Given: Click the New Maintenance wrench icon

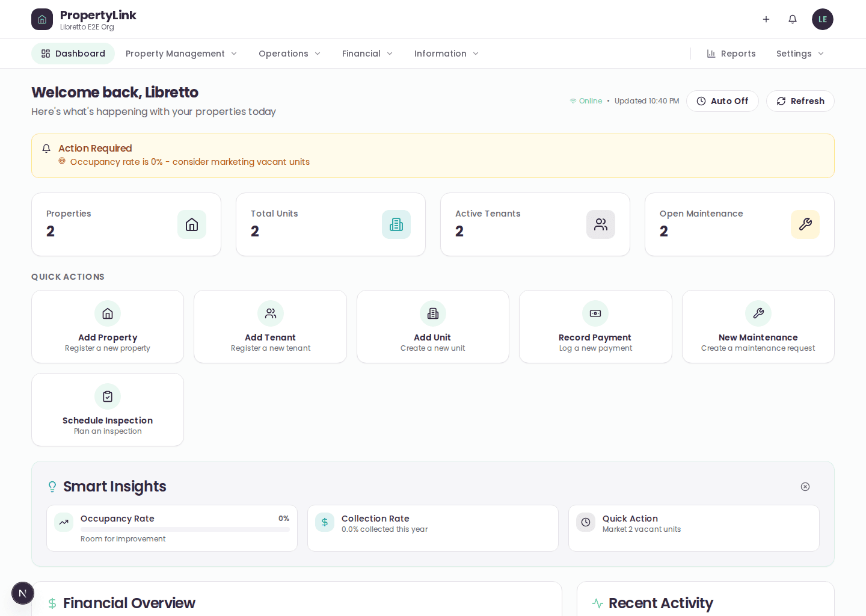Looking at the screenshot, I should (x=758, y=313).
